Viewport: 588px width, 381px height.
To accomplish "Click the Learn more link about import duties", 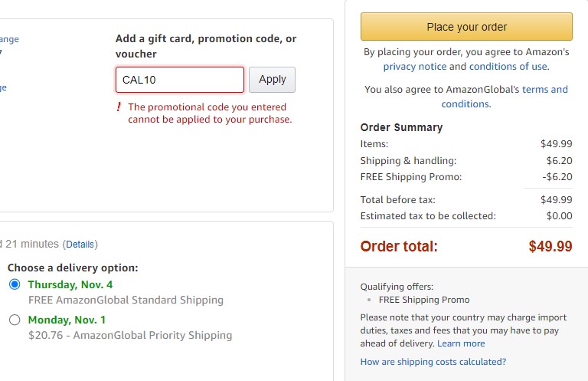I will click(461, 343).
